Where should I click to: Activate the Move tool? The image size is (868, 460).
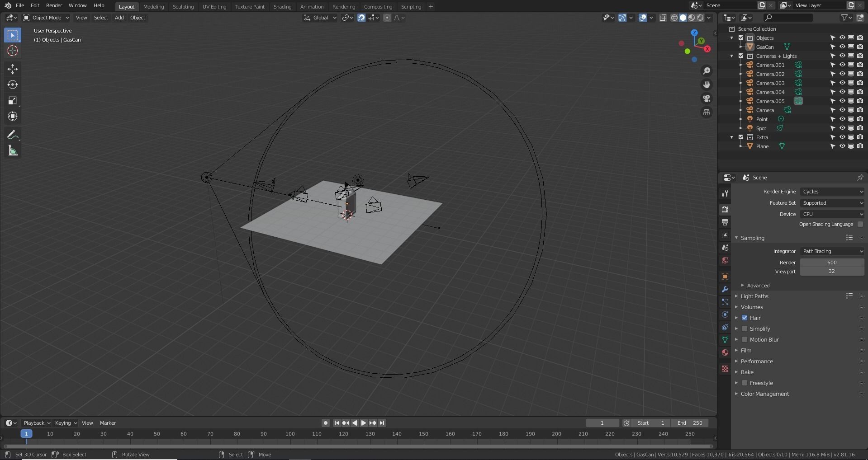click(13, 69)
